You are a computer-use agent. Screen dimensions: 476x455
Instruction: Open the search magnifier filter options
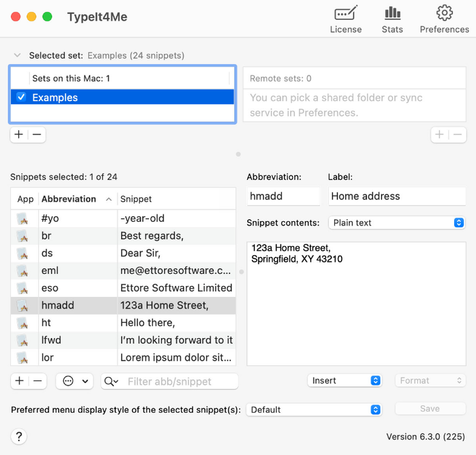pos(111,381)
